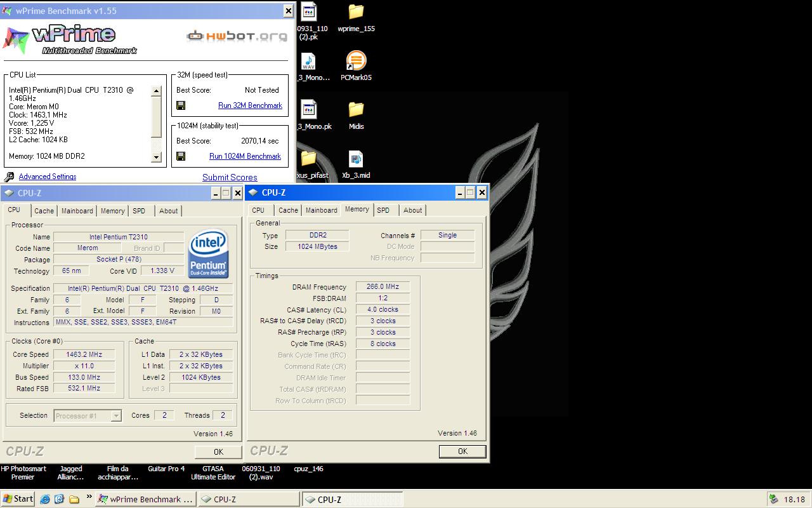Viewport: 812px width, 508px height.
Task: Click the Channels # Single value
Action: click(447, 235)
